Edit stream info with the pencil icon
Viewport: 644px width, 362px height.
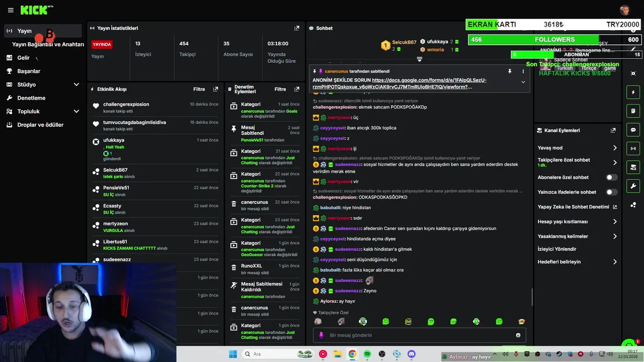633,49
